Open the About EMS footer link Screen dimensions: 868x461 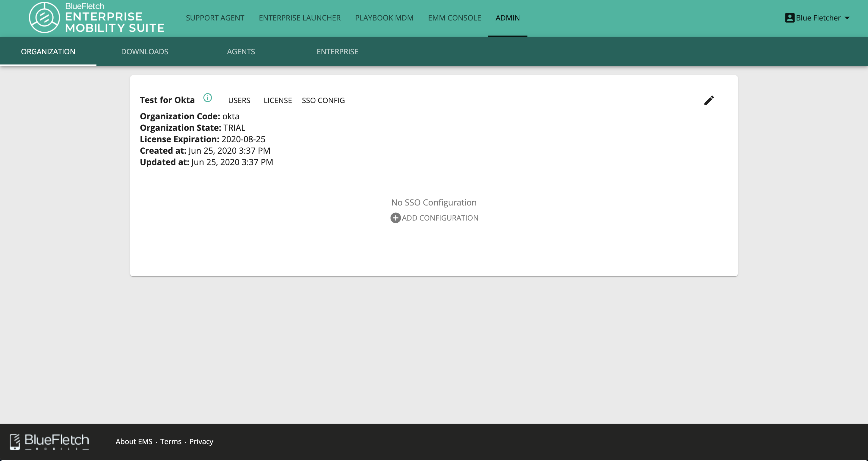click(x=134, y=441)
